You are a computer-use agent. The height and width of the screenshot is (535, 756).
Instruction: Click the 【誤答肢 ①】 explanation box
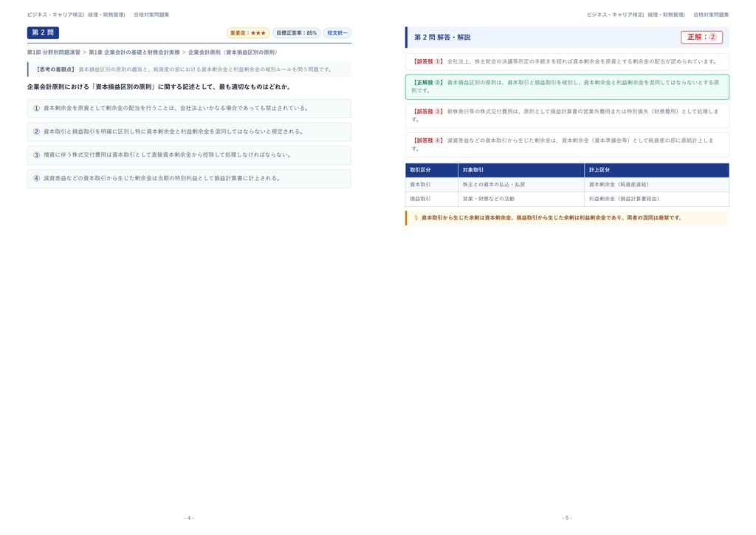click(567, 62)
